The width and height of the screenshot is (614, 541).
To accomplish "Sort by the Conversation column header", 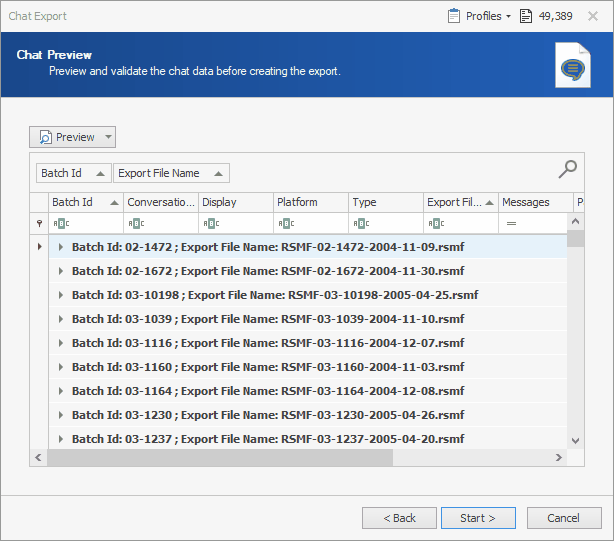I will point(161,202).
